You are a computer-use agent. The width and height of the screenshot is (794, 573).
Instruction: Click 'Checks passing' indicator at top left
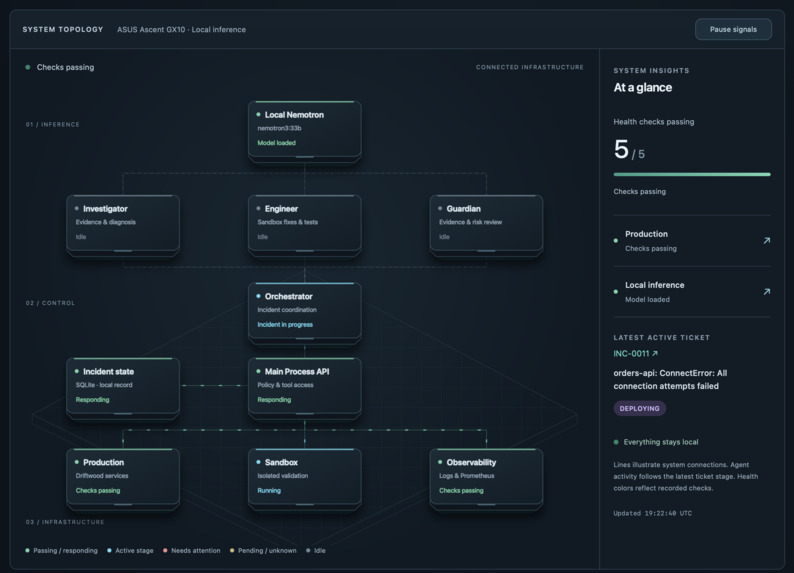click(x=60, y=67)
